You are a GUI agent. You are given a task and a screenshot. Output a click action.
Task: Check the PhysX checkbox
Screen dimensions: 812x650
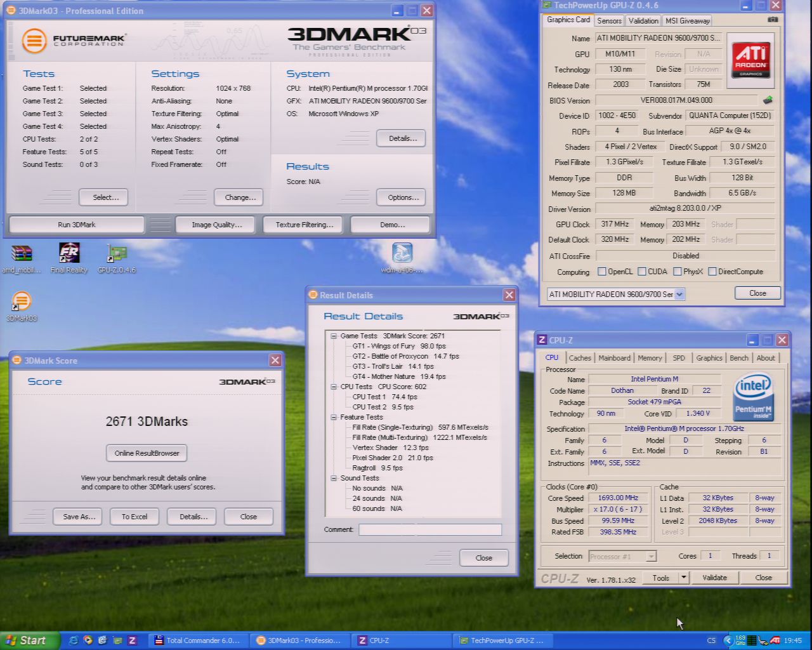[678, 272]
